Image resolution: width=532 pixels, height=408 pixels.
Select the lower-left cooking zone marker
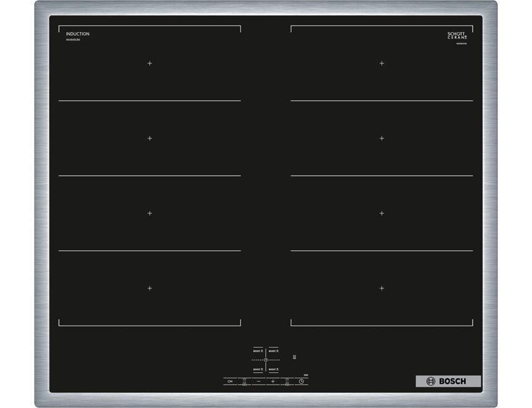point(148,287)
